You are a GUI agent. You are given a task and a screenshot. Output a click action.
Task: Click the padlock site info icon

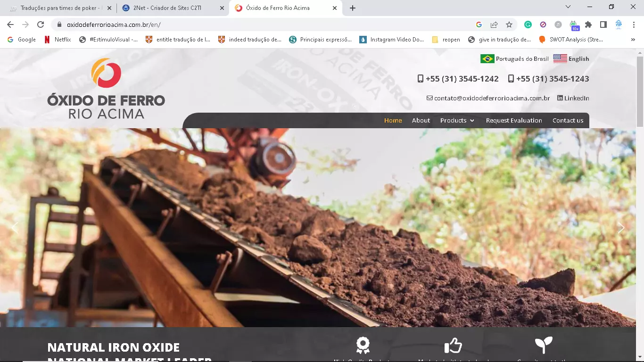[59, 25]
